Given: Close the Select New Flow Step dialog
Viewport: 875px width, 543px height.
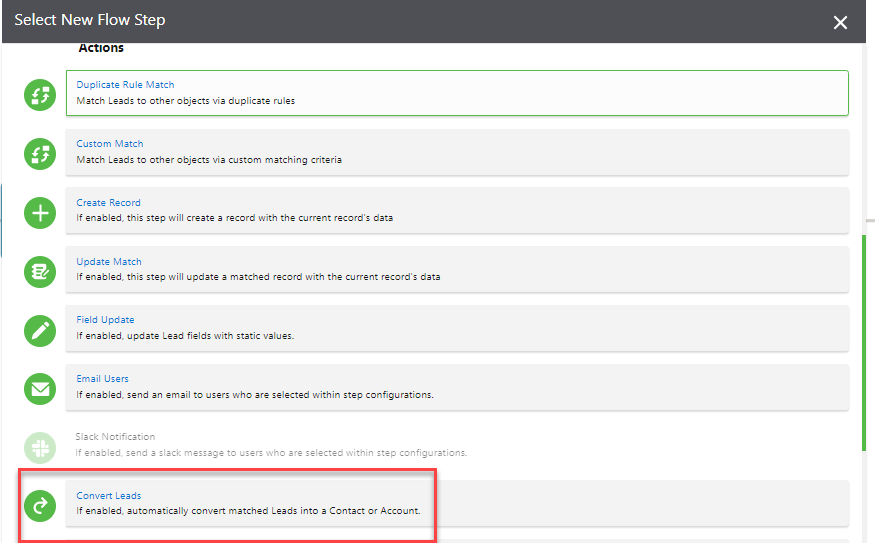Looking at the screenshot, I should pos(840,22).
